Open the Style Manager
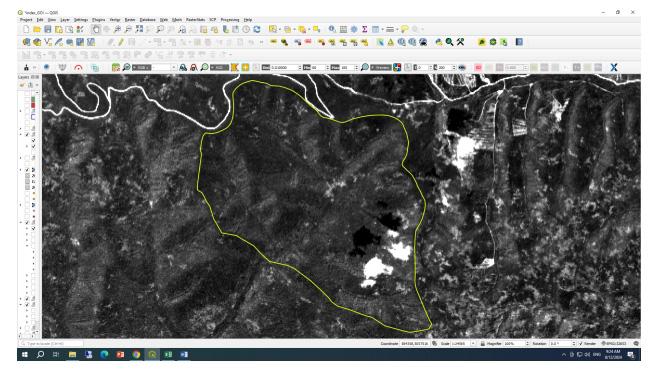 [x=80, y=29]
